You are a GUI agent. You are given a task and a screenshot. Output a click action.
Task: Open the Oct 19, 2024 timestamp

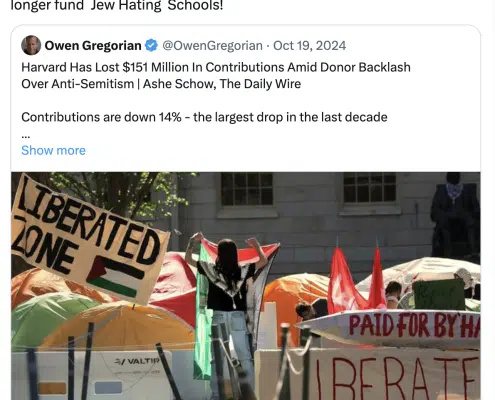(309, 46)
